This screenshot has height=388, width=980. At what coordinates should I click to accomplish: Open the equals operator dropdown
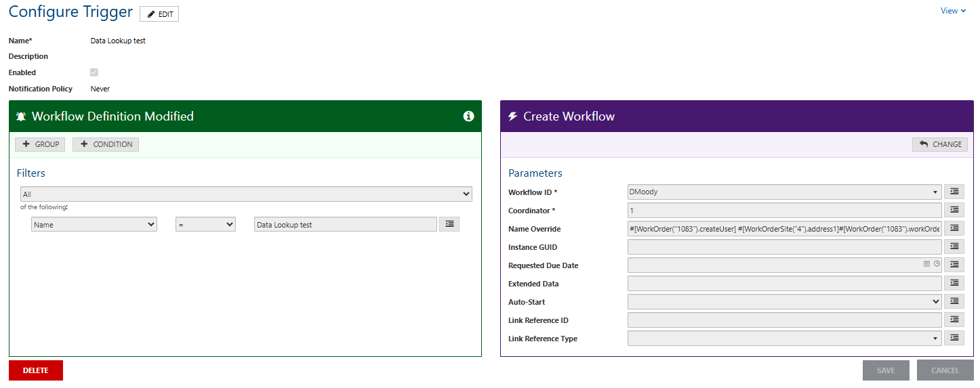205,225
